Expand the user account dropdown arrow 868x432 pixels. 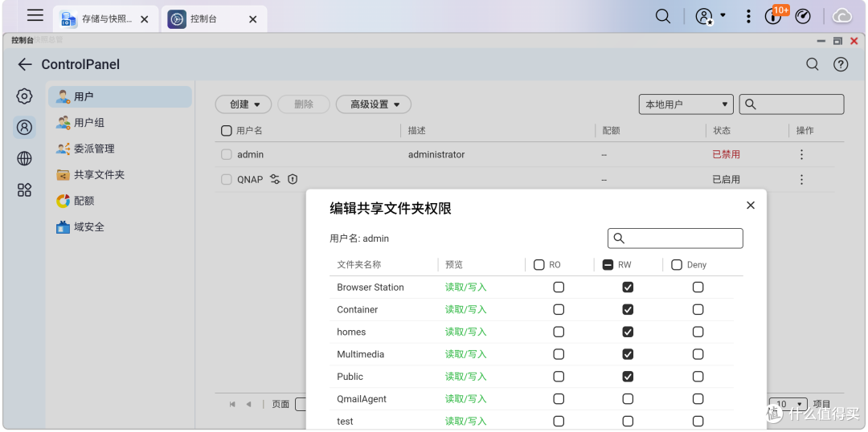point(723,15)
